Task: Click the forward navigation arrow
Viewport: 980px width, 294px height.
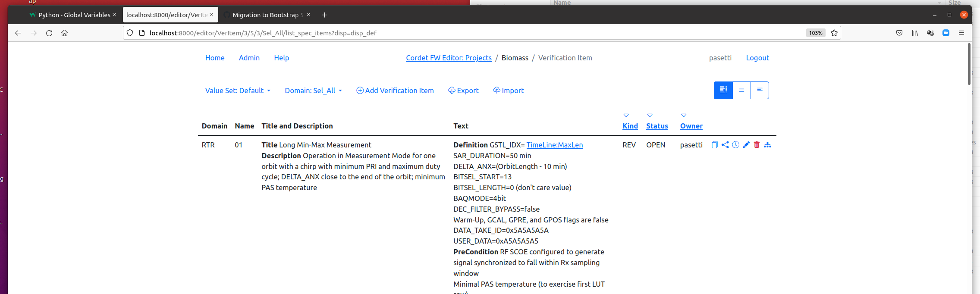Action: click(34, 33)
